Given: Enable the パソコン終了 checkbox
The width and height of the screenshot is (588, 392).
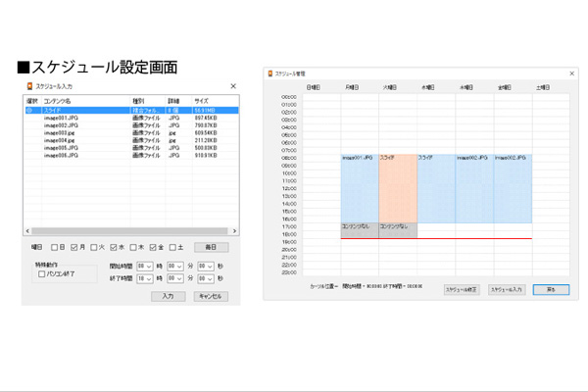Looking at the screenshot, I should 41,274.
